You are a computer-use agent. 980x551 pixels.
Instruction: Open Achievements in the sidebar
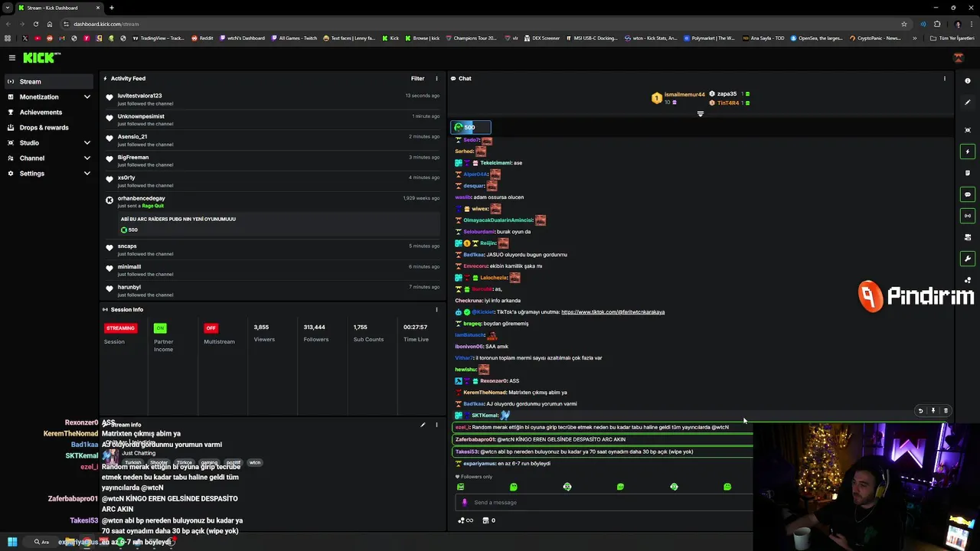pos(49,112)
